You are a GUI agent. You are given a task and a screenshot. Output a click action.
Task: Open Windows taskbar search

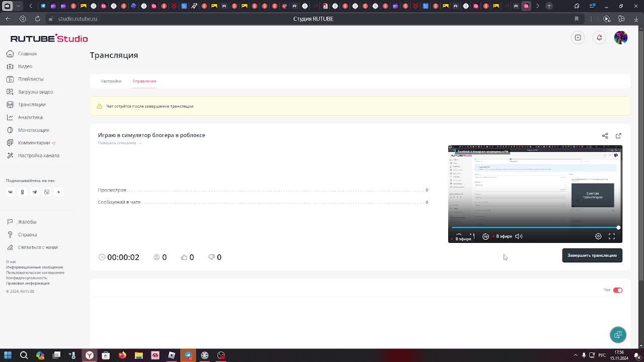tap(24, 355)
